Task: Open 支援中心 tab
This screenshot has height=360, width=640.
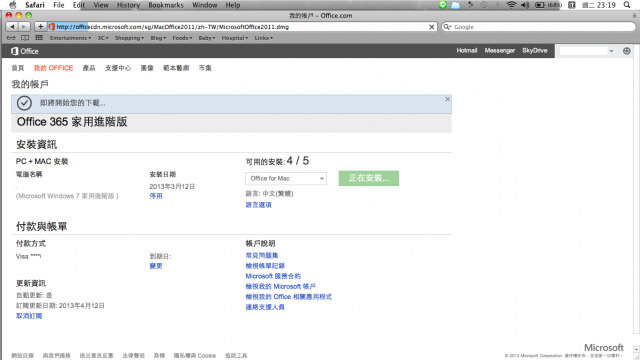Action: click(118, 68)
